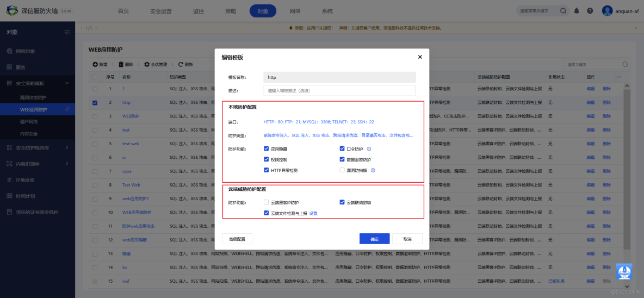Viewport: 644px width, 298px height.
Task: Collapse 安全策略模板 chevron
Action: (67, 83)
